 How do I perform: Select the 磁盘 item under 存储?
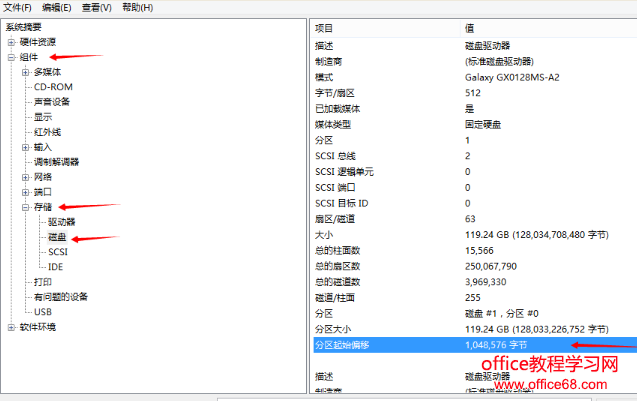pos(57,237)
